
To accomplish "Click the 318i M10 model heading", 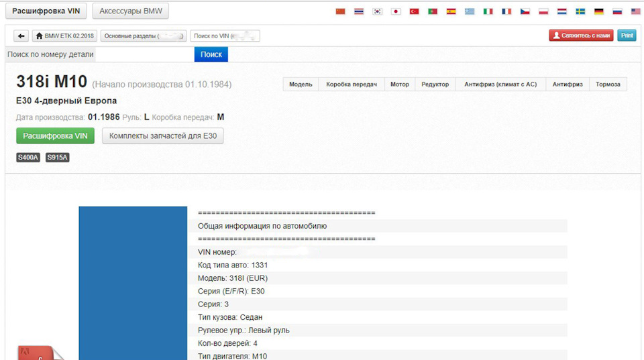I will click(52, 82).
